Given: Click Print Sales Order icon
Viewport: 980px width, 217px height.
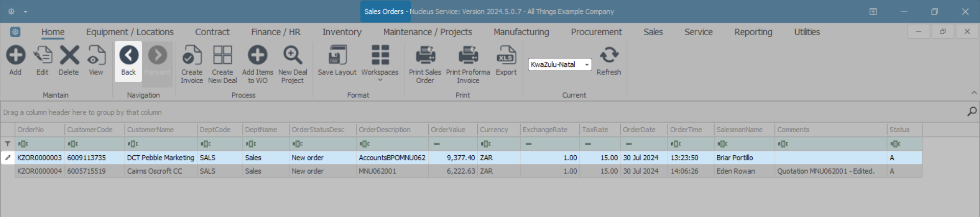Looking at the screenshot, I should tap(425, 56).
